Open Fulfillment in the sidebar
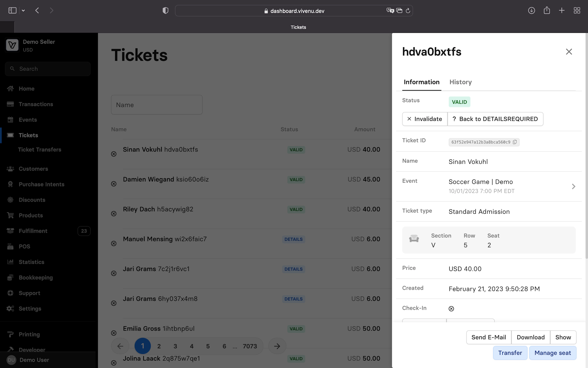The height and width of the screenshot is (368, 588). point(33,231)
